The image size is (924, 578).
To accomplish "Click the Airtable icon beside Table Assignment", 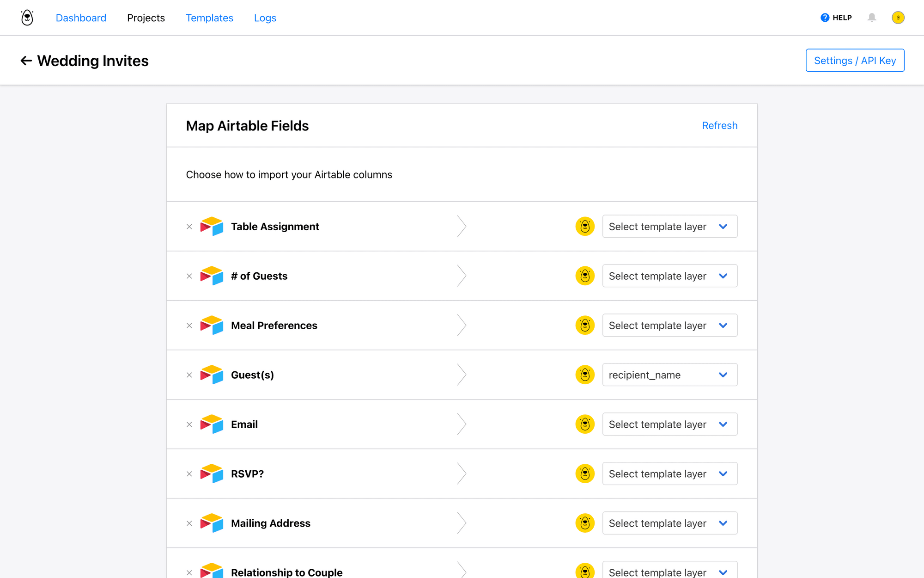I will (212, 227).
